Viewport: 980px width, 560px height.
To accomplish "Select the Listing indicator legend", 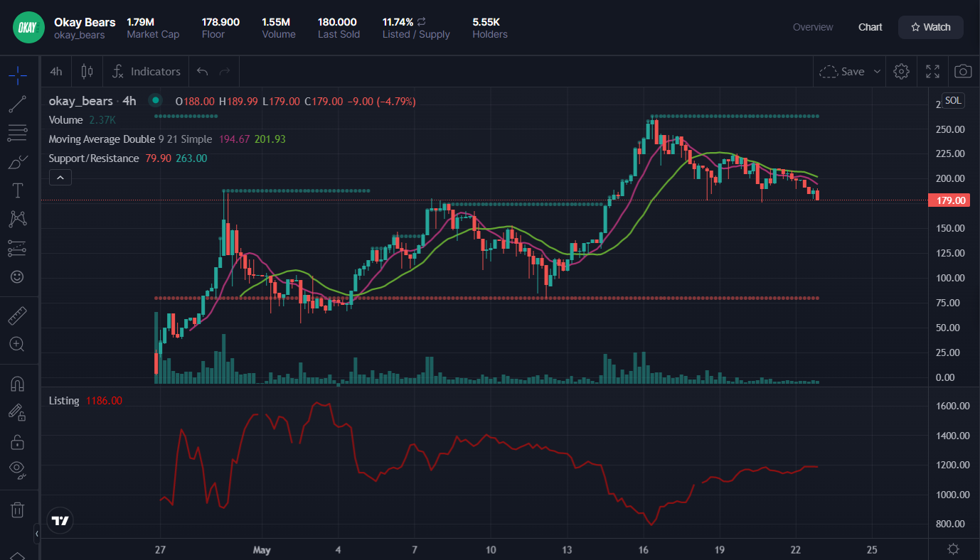I will click(x=64, y=401).
